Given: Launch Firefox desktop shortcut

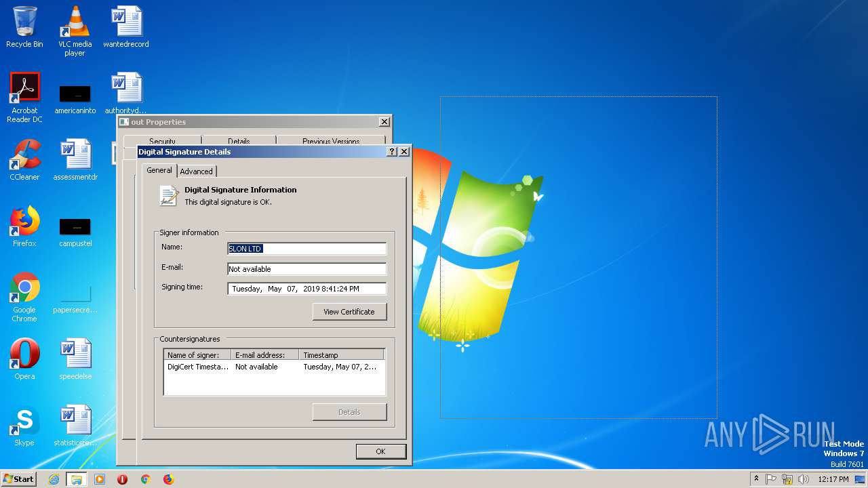Looking at the screenshot, I should pyautogui.click(x=24, y=226).
